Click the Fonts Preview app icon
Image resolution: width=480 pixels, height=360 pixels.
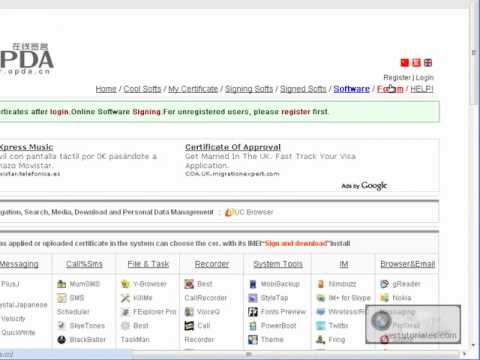click(x=253, y=312)
